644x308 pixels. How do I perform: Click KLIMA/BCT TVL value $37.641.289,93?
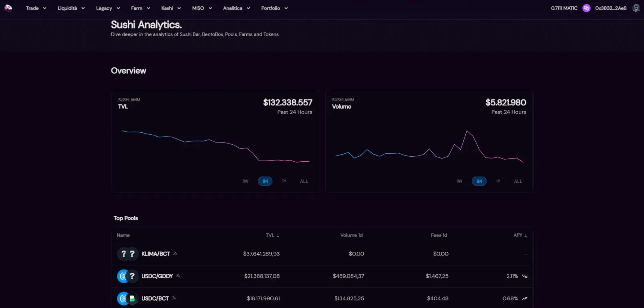coord(262,254)
